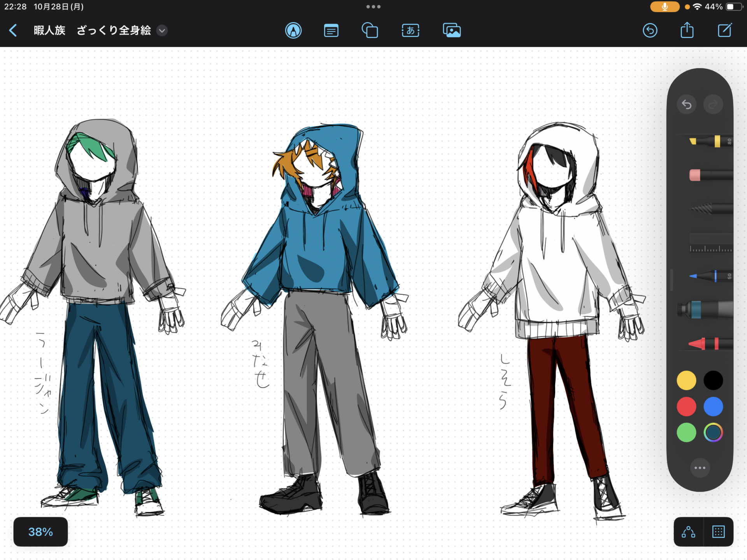Add a text box with あ icon

(410, 30)
